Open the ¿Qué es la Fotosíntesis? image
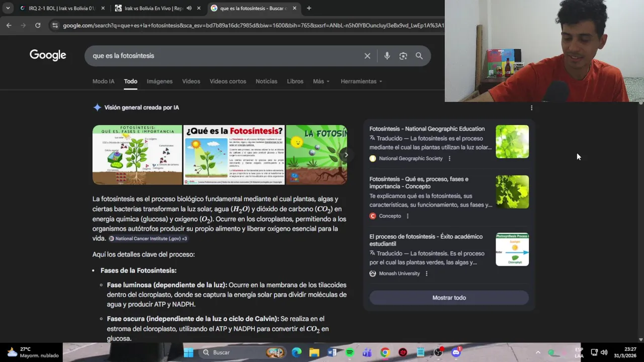The height and width of the screenshot is (362, 644). point(234,155)
